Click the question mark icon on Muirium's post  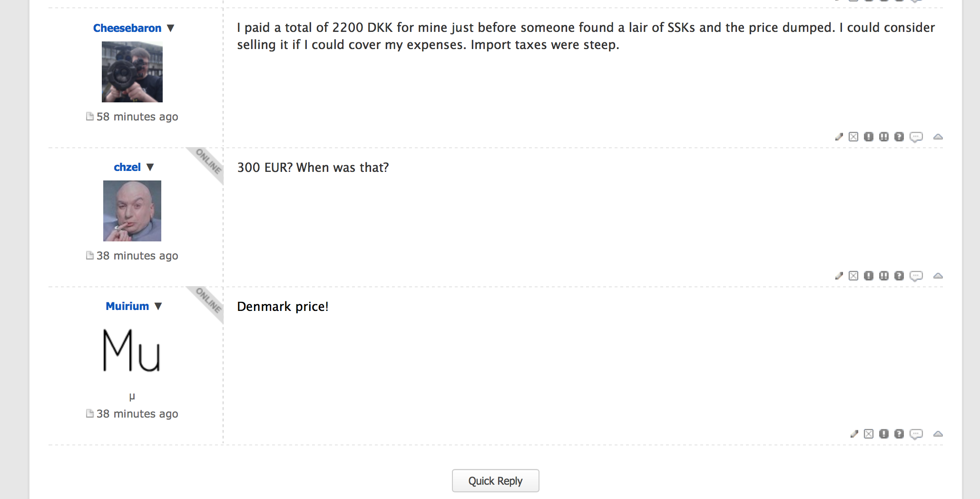click(x=899, y=434)
